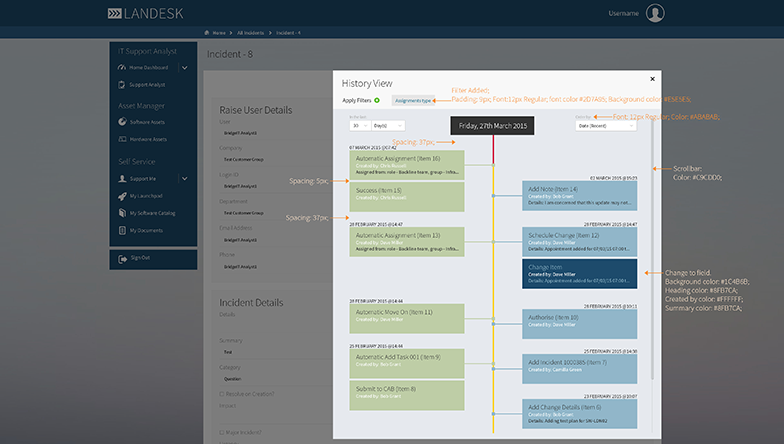The width and height of the screenshot is (784, 444).
Task: Select the dark blue Change Item card
Action: (579, 274)
